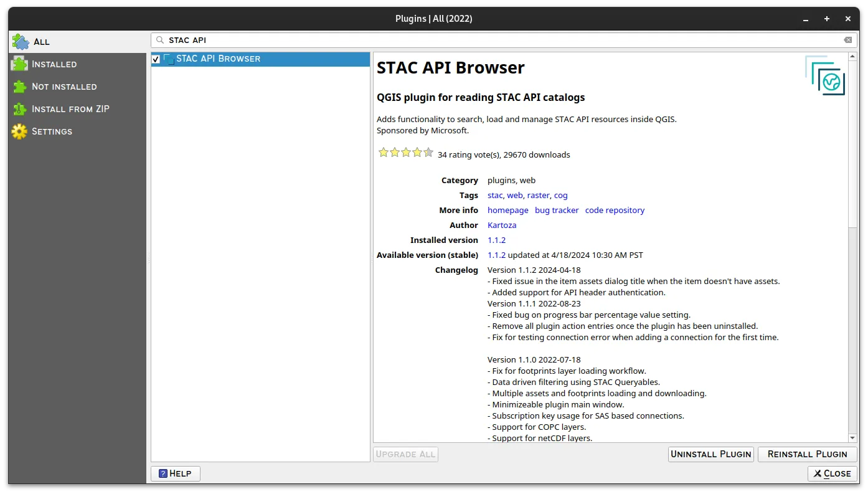Open the plugin homepage link
The height and width of the screenshot is (494, 868).
tap(507, 210)
